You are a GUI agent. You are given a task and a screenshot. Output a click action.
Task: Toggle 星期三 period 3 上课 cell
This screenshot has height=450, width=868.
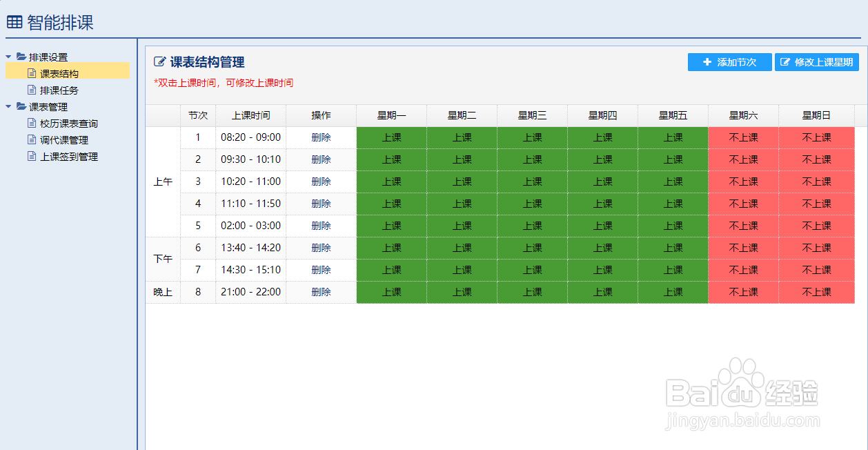coord(532,182)
